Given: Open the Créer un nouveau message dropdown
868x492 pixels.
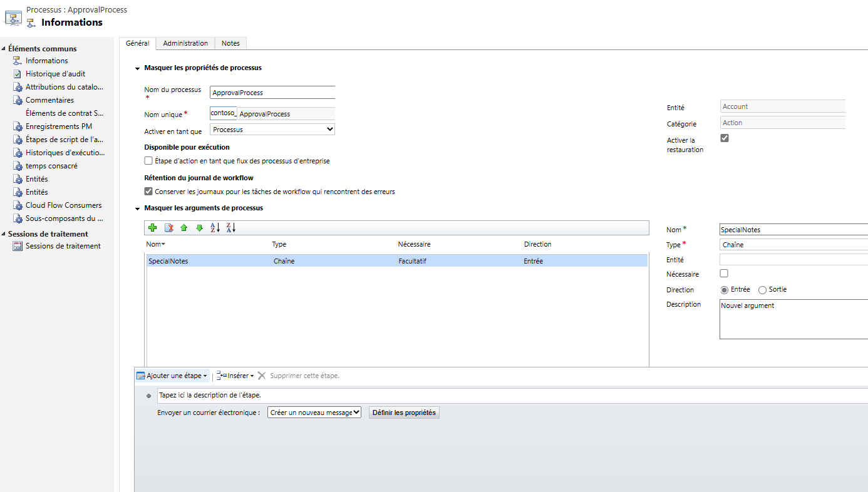Looking at the screenshot, I should point(314,413).
